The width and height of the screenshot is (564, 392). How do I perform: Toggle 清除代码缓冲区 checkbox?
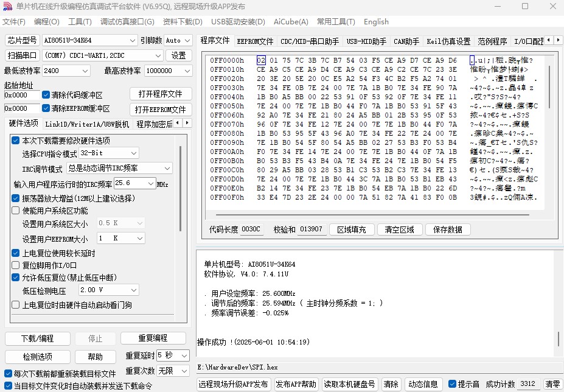[x=46, y=95]
